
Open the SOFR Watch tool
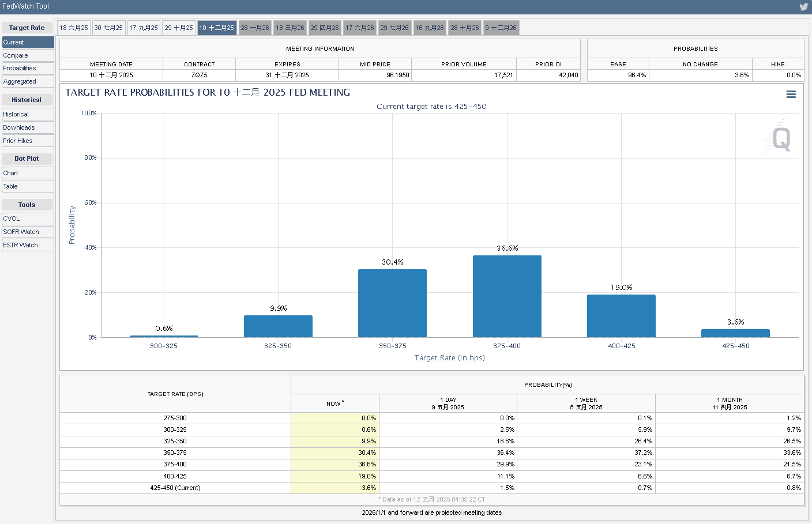(21, 232)
